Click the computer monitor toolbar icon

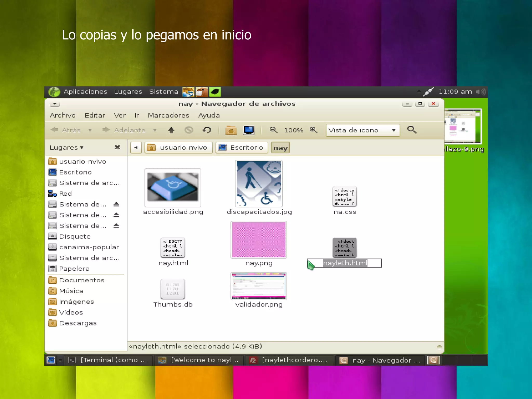point(249,130)
